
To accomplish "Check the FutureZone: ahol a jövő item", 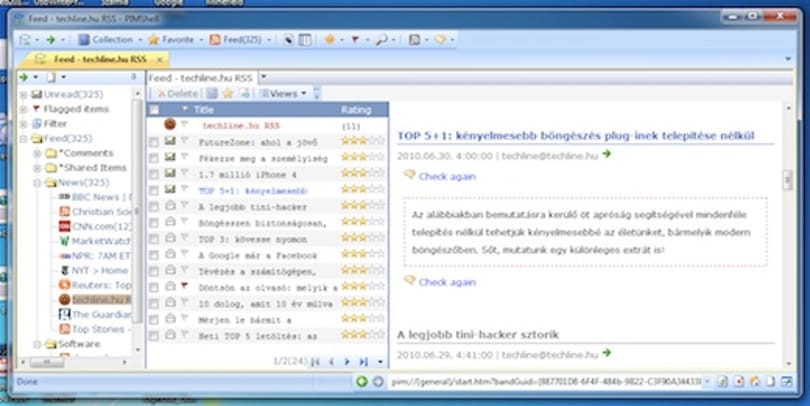I will coord(153,142).
